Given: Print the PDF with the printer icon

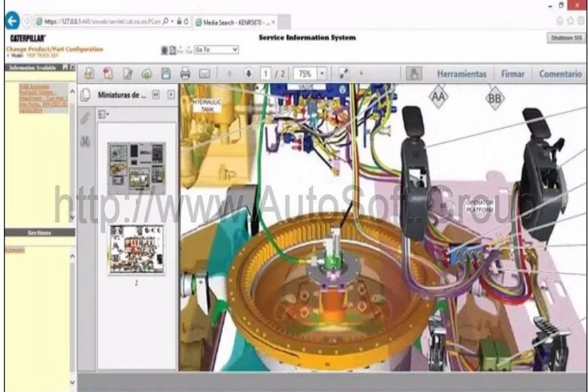Looking at the screenshot, I should coord(185,74).
